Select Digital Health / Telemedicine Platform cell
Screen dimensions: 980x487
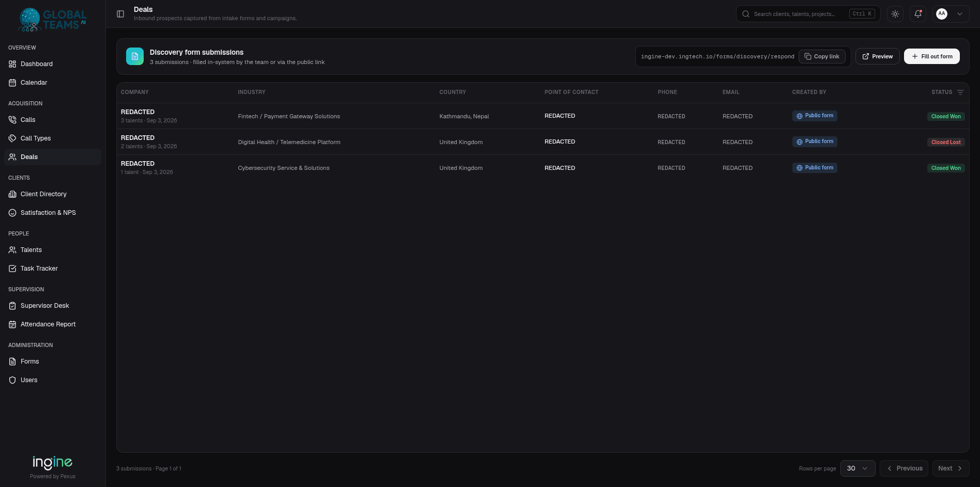[289, 142]
